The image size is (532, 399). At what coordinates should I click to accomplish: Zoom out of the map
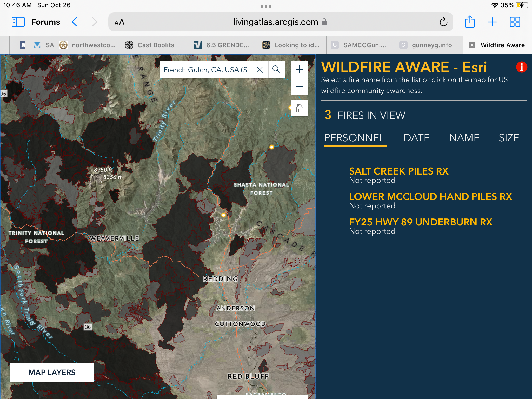pyautogui.click(x=300, y=86)
